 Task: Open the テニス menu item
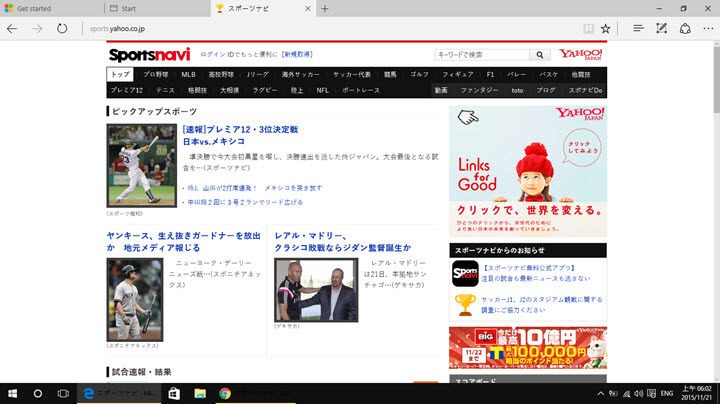point(165,90)
